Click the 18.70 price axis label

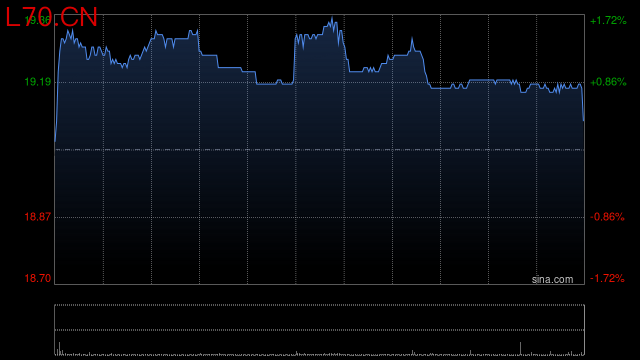point(38,278)
